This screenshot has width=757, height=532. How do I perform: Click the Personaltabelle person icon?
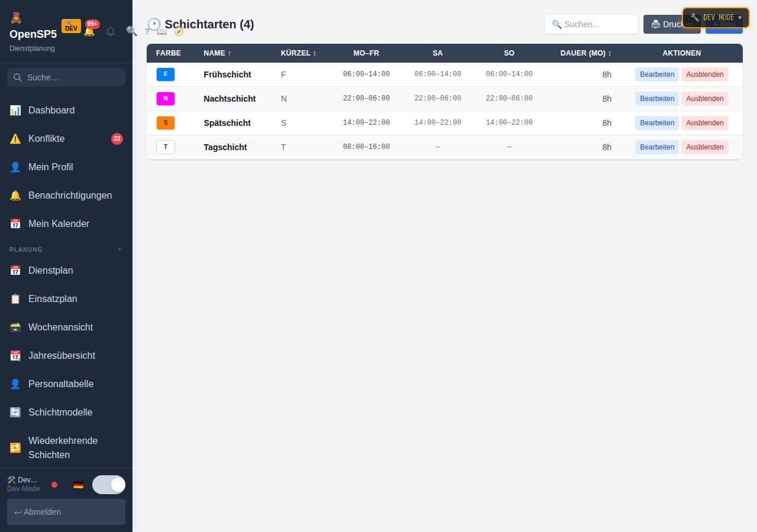(x=15, y=384)
